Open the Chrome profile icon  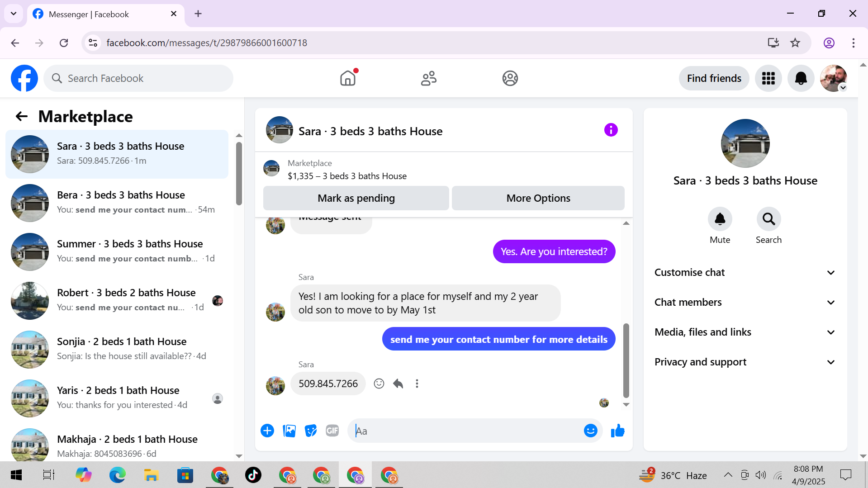click(x=829, y=43)
